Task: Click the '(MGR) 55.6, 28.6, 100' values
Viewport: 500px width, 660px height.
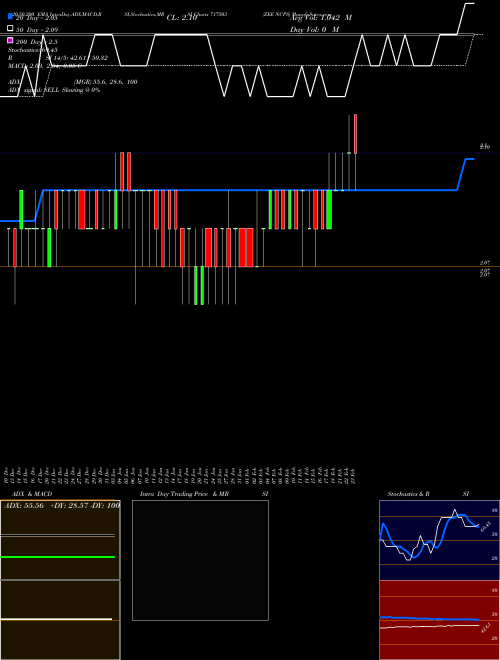Action: [106, 82]
